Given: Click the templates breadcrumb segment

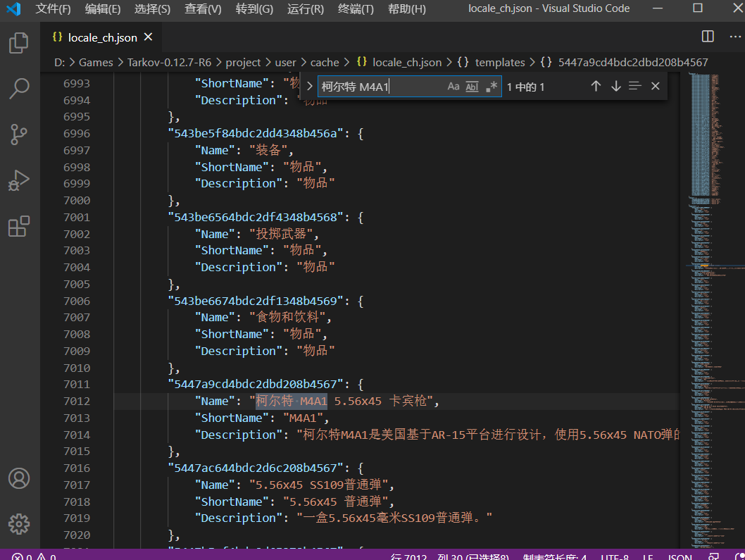Looking at the screenshot, I should (x=492, y=62).
